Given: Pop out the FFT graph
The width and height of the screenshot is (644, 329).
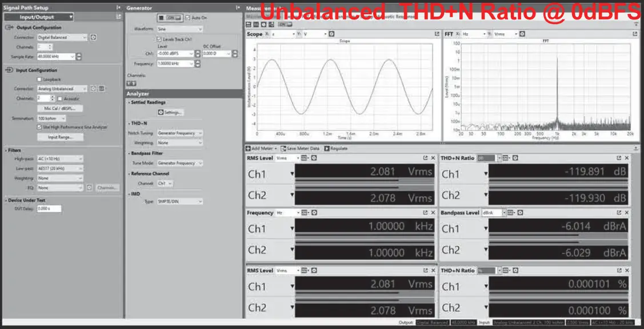Looking at the screenshot, I should pos(635,34).
